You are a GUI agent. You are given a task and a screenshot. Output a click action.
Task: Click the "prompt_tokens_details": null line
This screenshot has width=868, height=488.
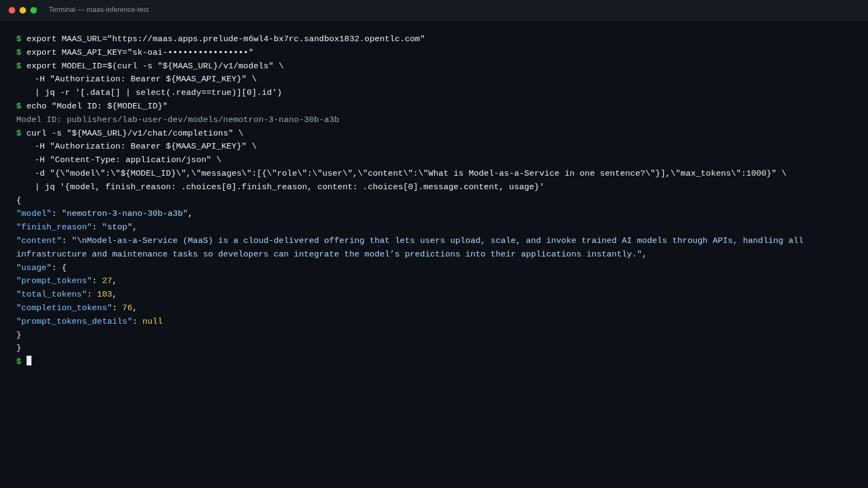pos(90,322)
